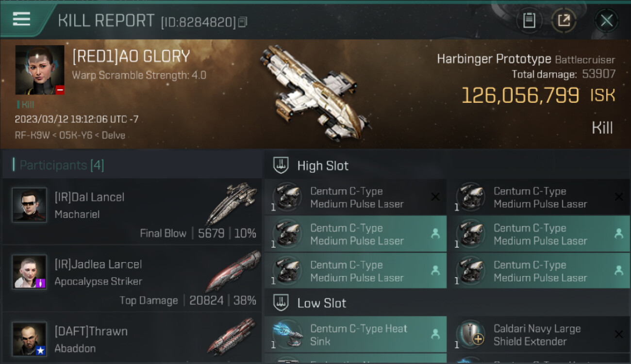View AO GLORY's character portrait
This screenshot has height=364, width=631.
point(40,70)
